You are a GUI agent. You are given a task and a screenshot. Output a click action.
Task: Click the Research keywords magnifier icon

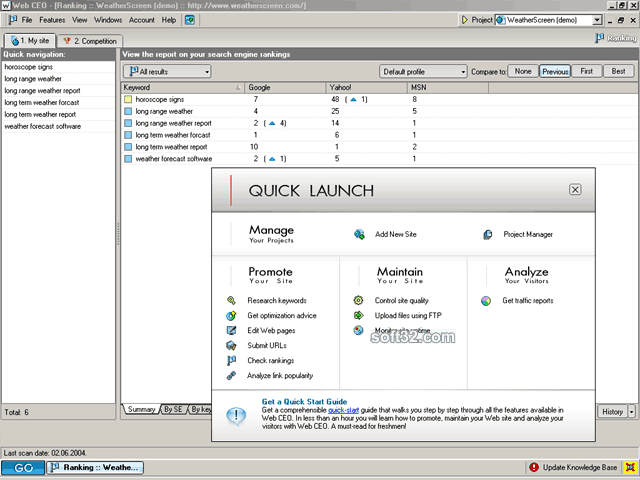click(231, 300)
